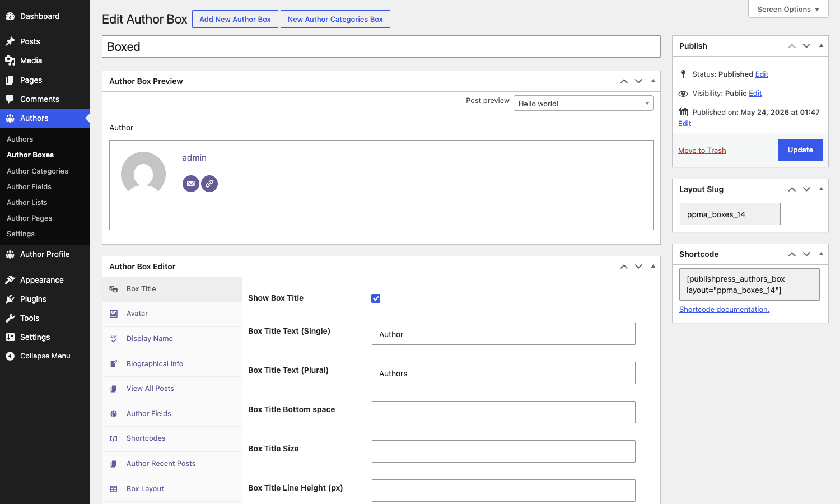The width and height of the screenshot is (840, 504).
Task: Click Add New Author Box button
Action: [235, 19]
